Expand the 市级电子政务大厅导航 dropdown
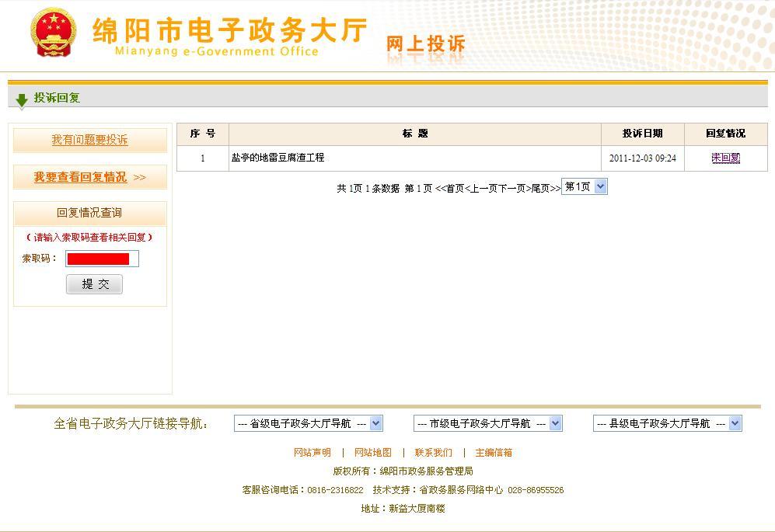This screenshot has height=532, width=775. pyautogui.click(x=487, y=423)
